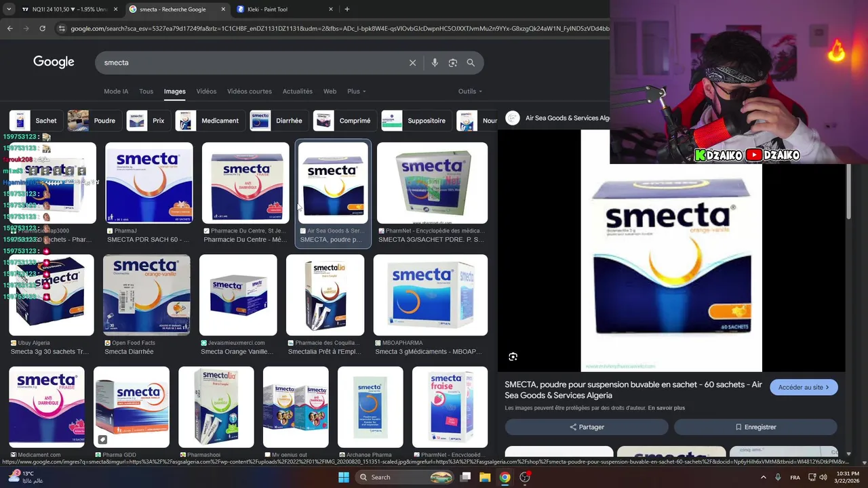Open the Ubuy Algeria Smecta thumbnail

[x=52, y=295]
